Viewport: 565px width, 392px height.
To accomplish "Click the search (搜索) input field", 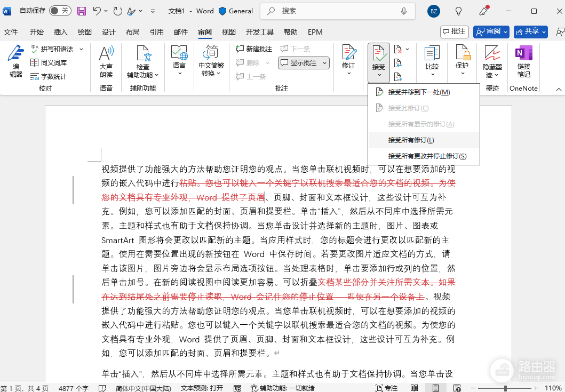I will 338,11.
